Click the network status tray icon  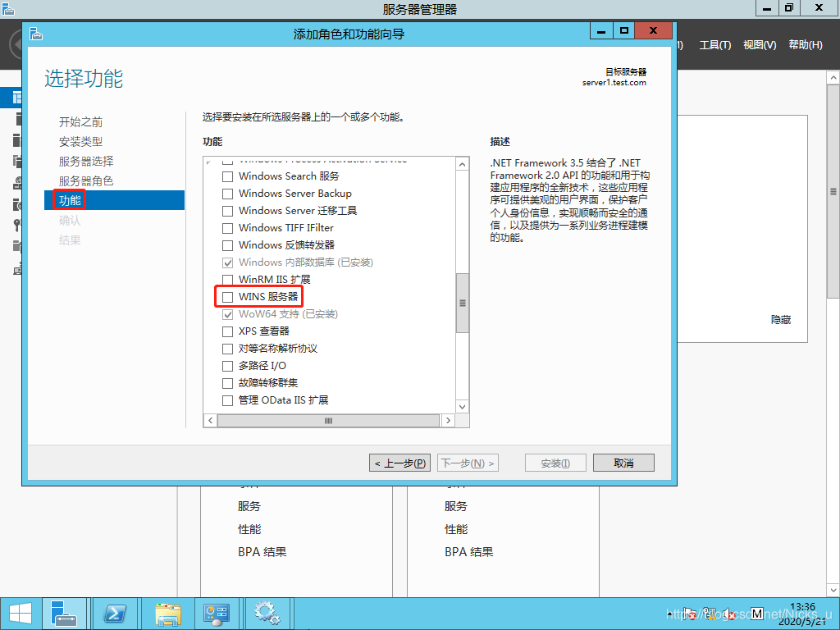pos(710,614)
